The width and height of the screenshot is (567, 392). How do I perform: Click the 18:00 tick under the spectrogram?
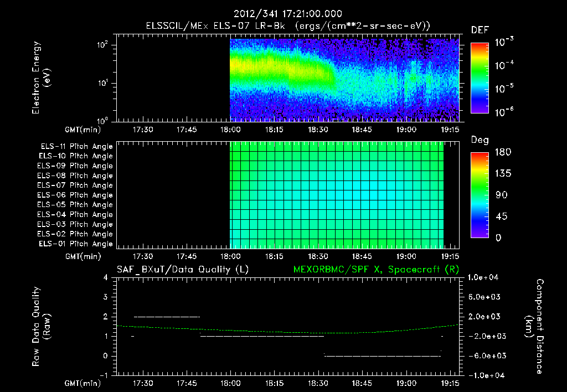click(230, 130)
